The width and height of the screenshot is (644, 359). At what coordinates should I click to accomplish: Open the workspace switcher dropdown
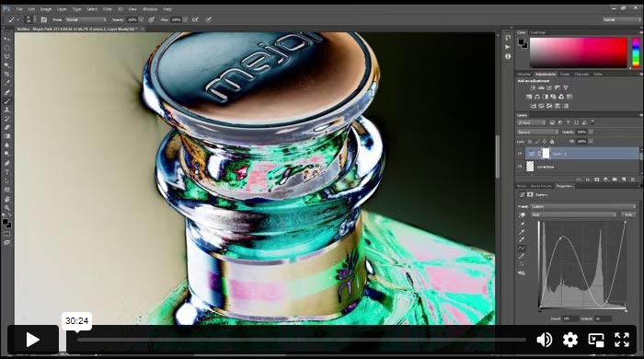[x=621, y=19]
